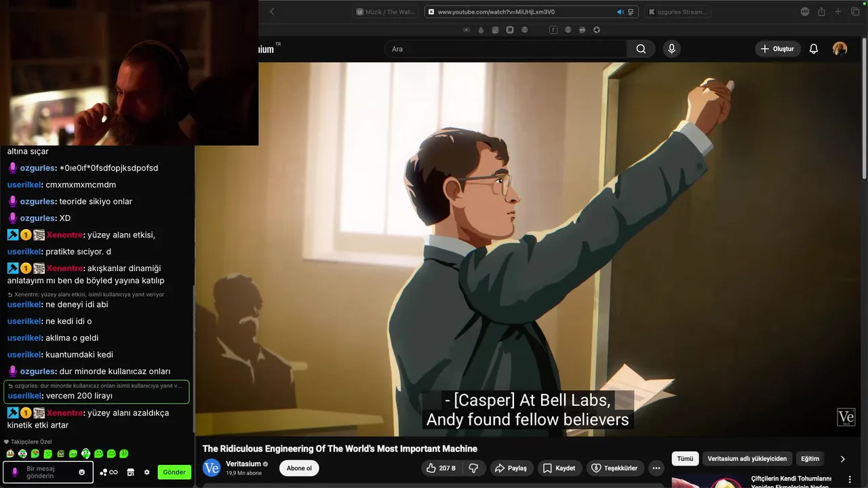Image resolution: width=868 pixels, height=488 pixels.
Task: Click the YouTube search magnifier button
Action: point(641,49)
